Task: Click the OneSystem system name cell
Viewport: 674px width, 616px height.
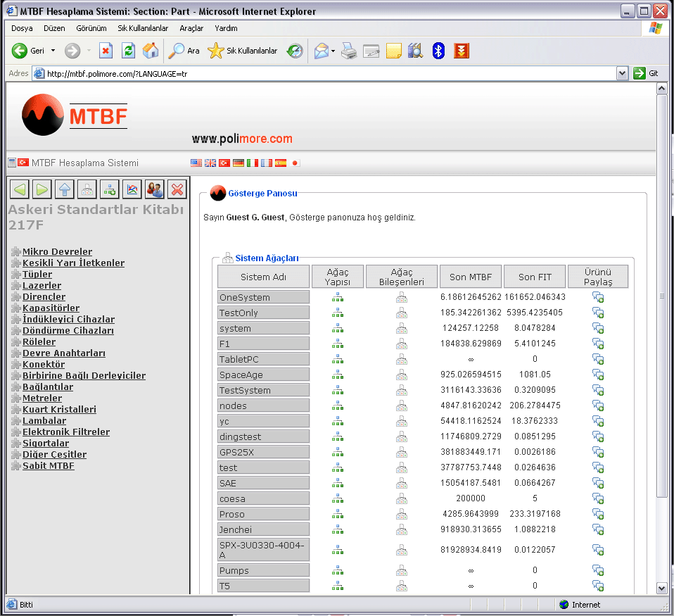Action: click(x=264, y=297)
